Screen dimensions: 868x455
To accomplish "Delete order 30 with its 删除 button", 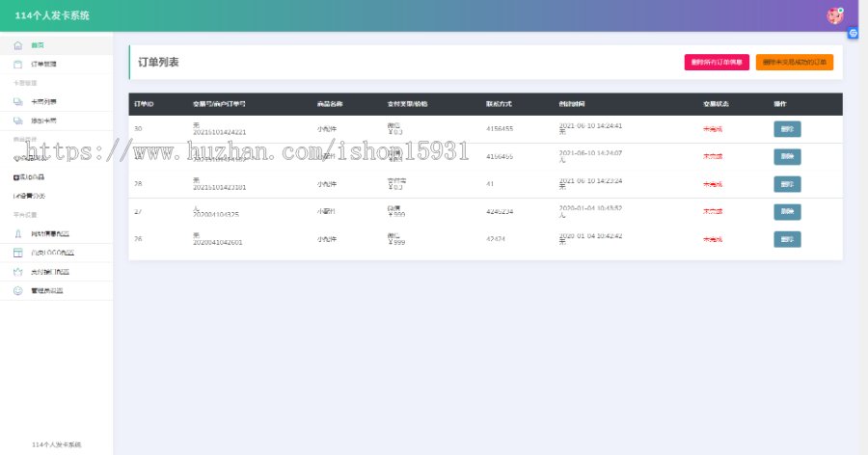I will [x=787, y=129].
